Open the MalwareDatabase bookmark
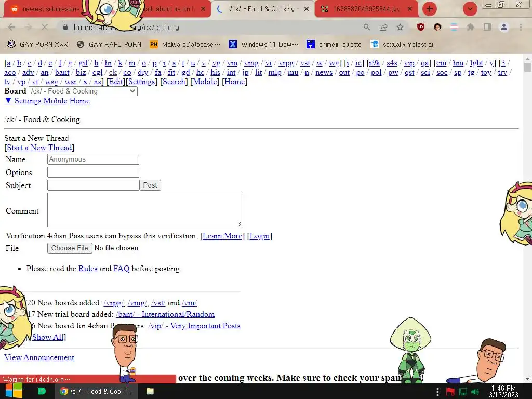This screenshot has height=399, width=532. point(185,44)
